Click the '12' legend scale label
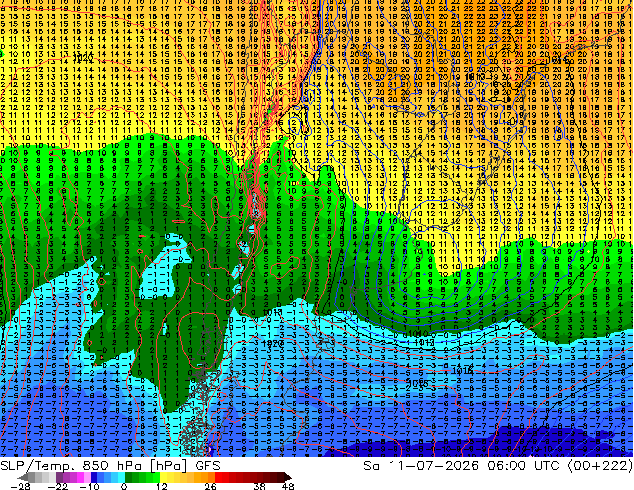634x490 pixels. point(162,486)
